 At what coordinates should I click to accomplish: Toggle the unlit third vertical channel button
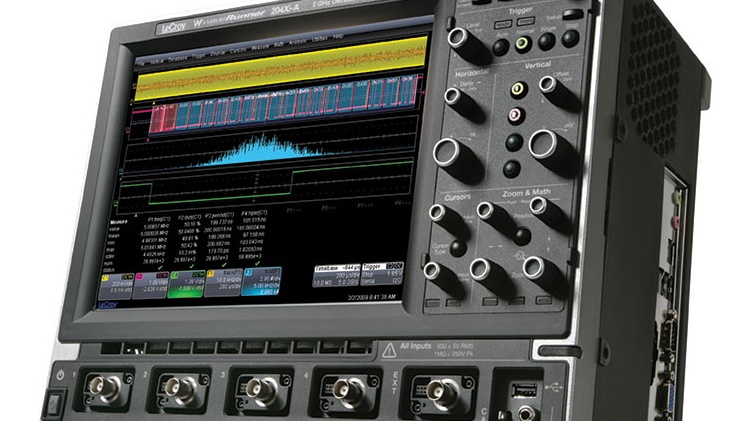click(514, 142)
